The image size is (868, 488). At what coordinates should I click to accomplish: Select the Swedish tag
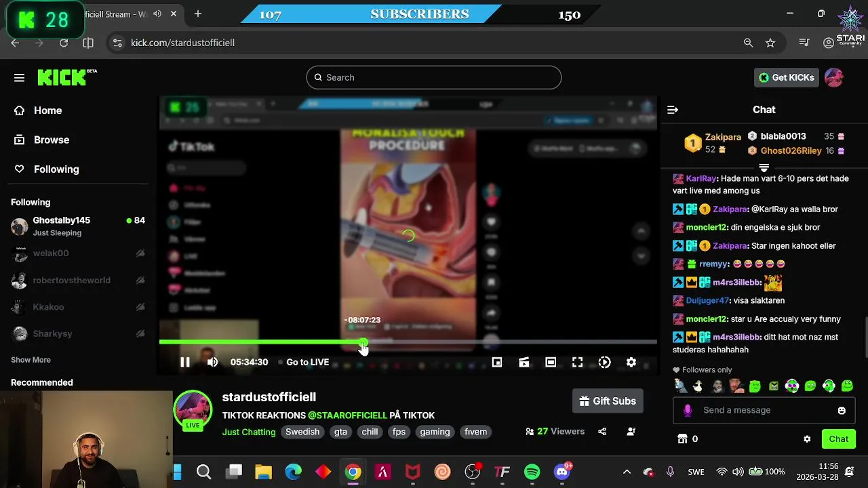(x=302, y=432)
